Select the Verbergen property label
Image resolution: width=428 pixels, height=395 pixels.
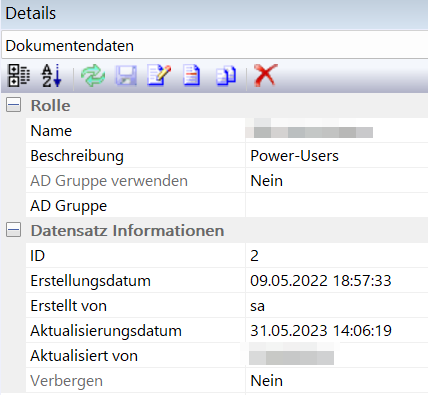click(66, 381)
